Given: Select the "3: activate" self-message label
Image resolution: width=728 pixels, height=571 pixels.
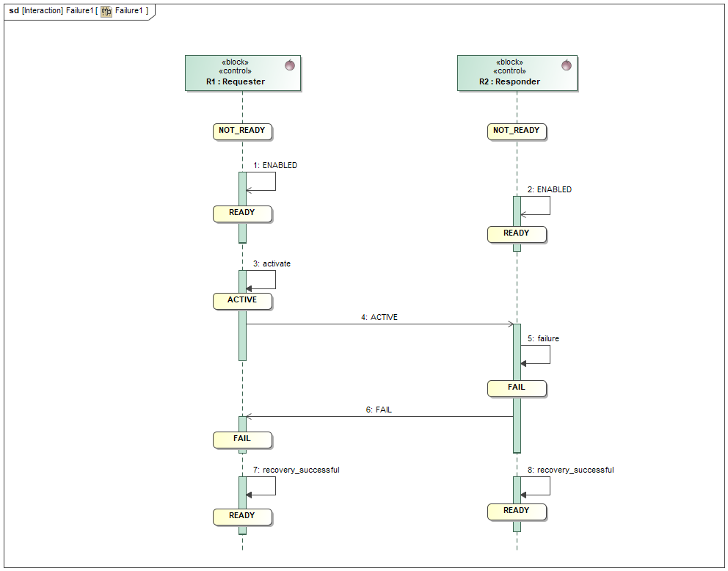Looking at the screenshot, I should [x=272, y=263].
